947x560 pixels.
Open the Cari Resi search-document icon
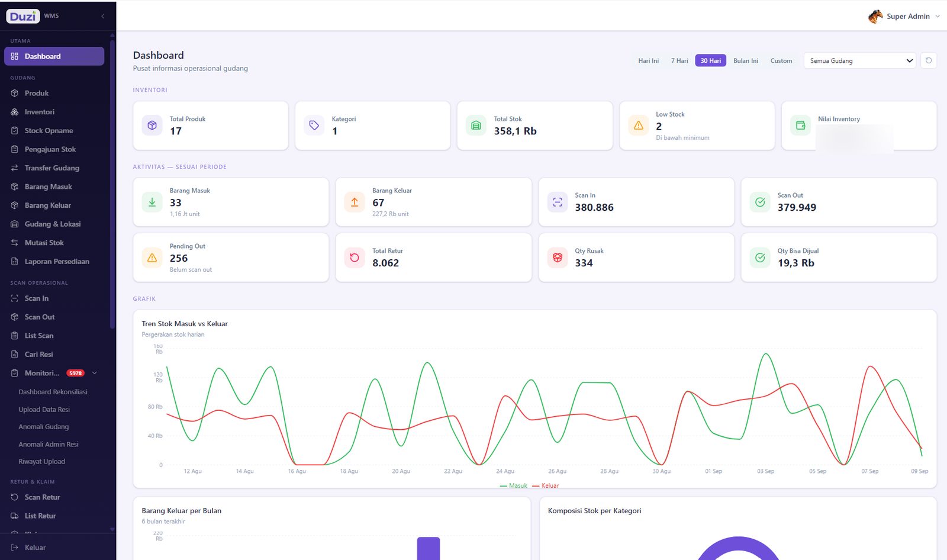click(x=15, y=354)
